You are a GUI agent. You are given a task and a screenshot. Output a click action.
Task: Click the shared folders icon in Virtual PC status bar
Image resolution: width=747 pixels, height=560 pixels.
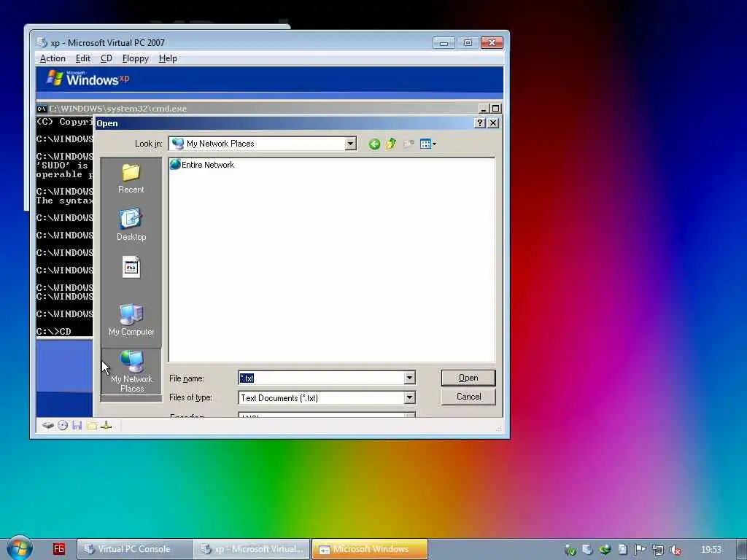(x=91, y=425)
